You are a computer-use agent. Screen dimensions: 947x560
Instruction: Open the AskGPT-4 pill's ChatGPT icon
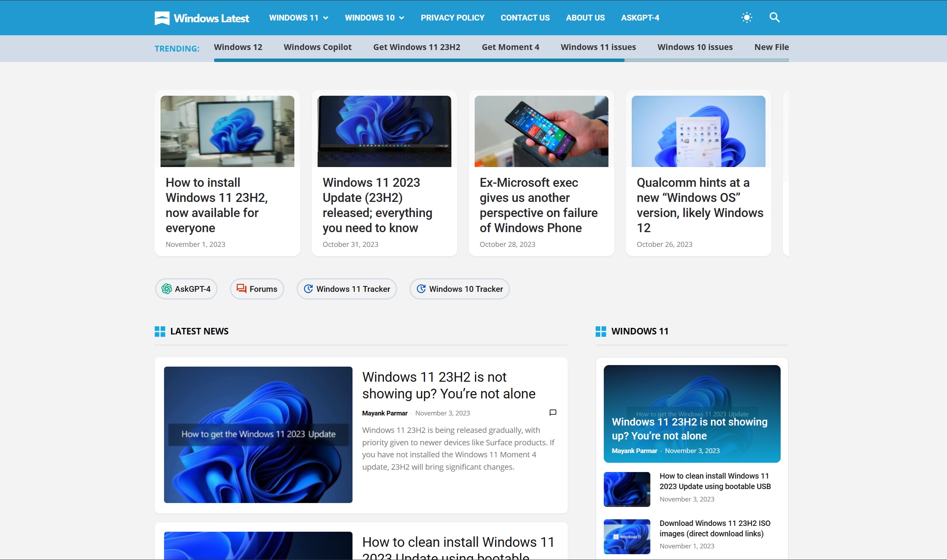coord(167,289)
